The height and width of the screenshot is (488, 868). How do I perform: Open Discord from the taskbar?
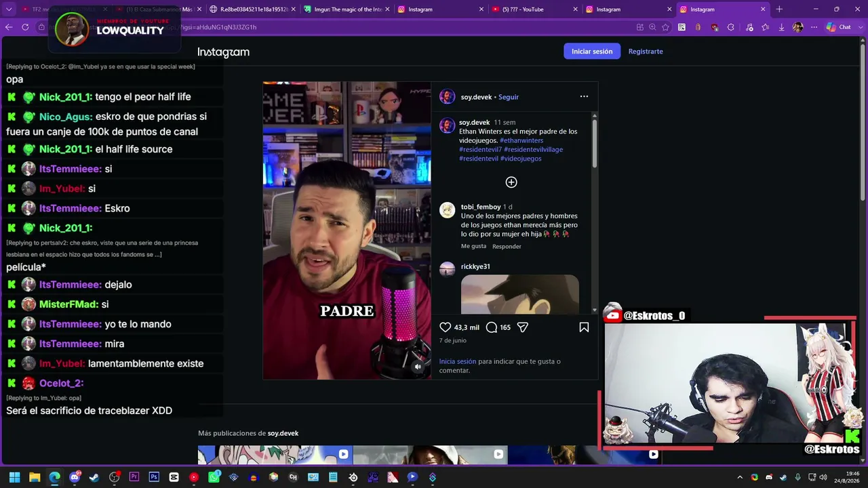[x=75, y=477]
